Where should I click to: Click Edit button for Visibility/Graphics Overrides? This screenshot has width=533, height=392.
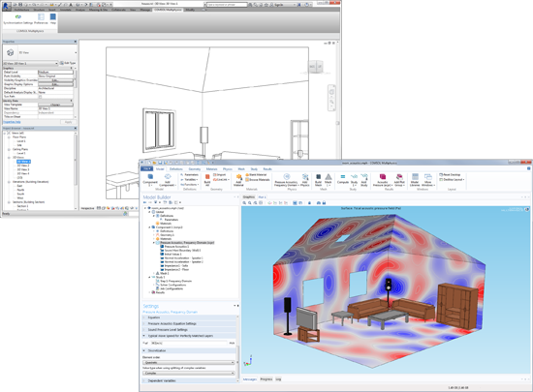tap(55, 80)
